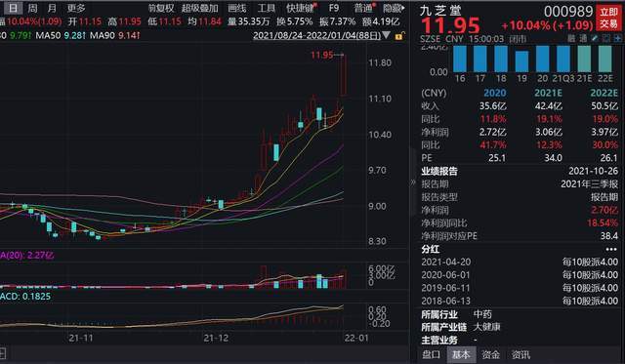This screenshot has height=364, width=625.
Task: Click the 2021E column header
Action: pos(548,93)
